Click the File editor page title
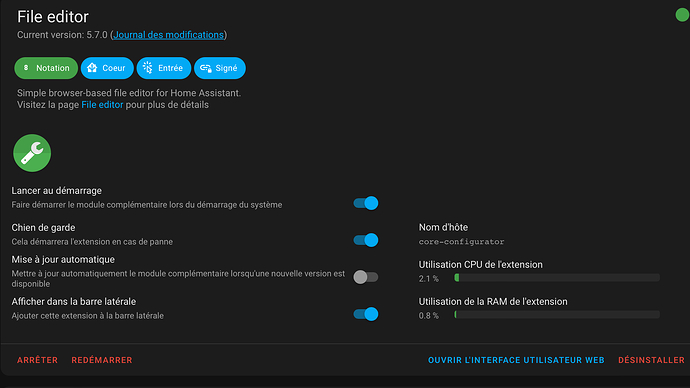The width and height of the screenshot is (690, 388). click(x=53, y=17)
